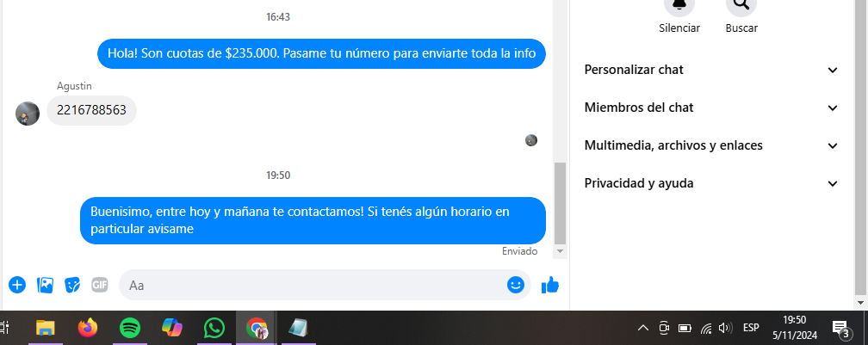Attach a photo using image icon
Screen dimensions: 868x345
[x=45, y=286]
